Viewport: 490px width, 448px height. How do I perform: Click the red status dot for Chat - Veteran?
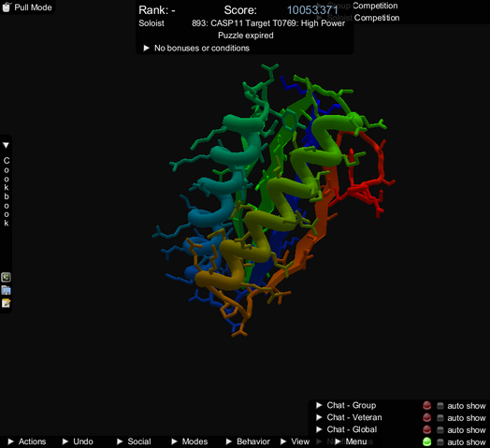tap(426, 418)
